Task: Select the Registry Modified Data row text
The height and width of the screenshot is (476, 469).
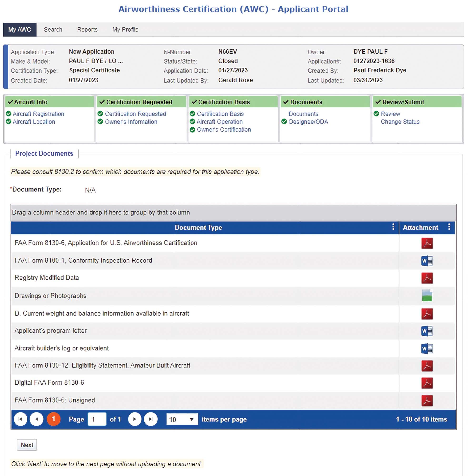Action: pos(47,278)
